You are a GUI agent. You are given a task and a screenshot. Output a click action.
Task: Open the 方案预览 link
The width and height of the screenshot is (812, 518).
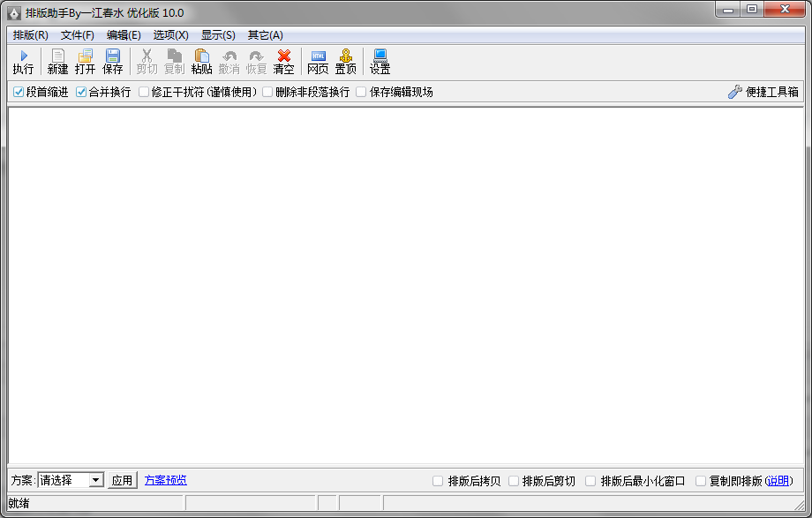(x=166, y=480)
